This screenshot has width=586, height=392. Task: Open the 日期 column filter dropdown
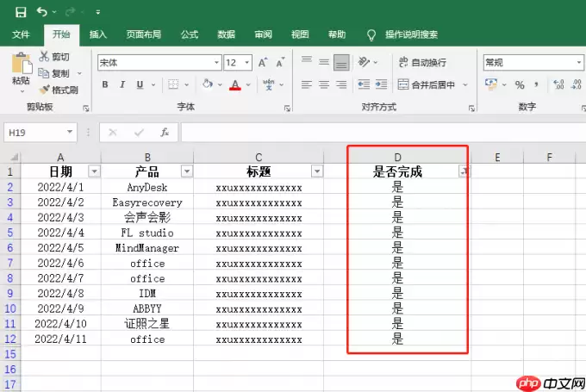click(94, 171)
